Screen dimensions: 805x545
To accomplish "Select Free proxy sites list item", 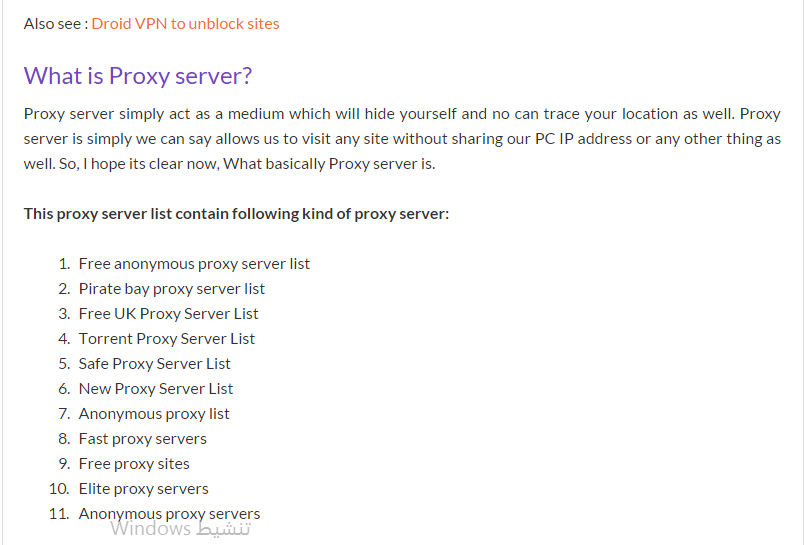I will point(134,464).
